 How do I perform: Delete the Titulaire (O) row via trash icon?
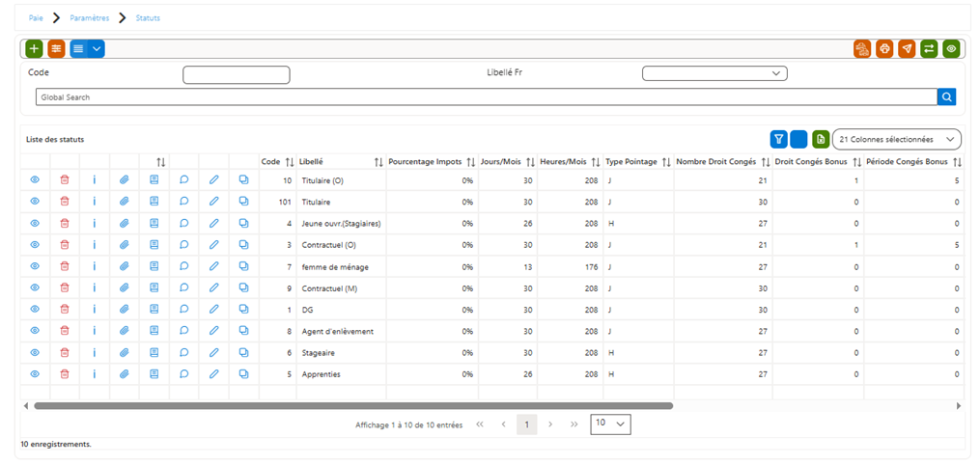point(65,179)
